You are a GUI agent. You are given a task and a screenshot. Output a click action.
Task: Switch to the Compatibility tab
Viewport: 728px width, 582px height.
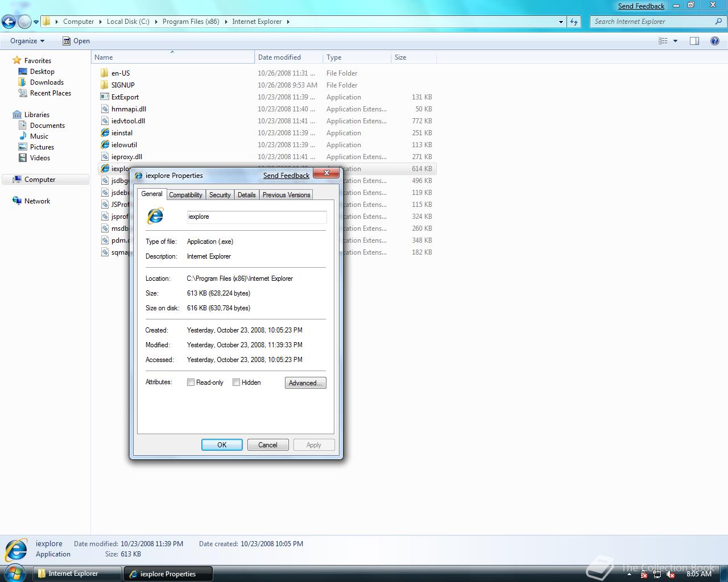tap(185, 195)
